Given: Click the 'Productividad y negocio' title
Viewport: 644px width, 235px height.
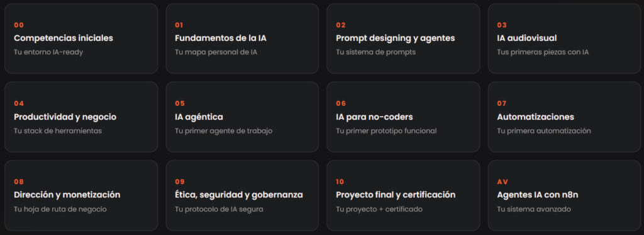Looking at the screenshot, I should pyautogui.click(x=65, y=117).
